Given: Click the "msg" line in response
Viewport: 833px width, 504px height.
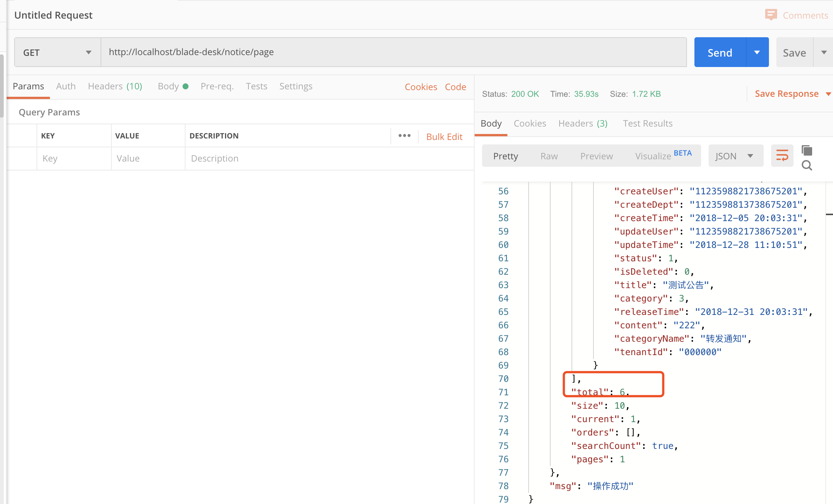Looking at the screenshot, I should coord(592,486).
